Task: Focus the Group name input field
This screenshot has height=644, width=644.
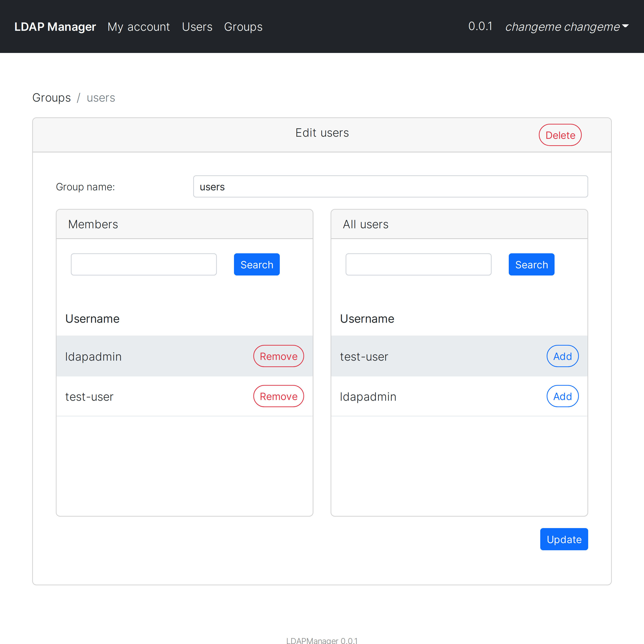Action: pyautogui.click(x=390, y=187)
